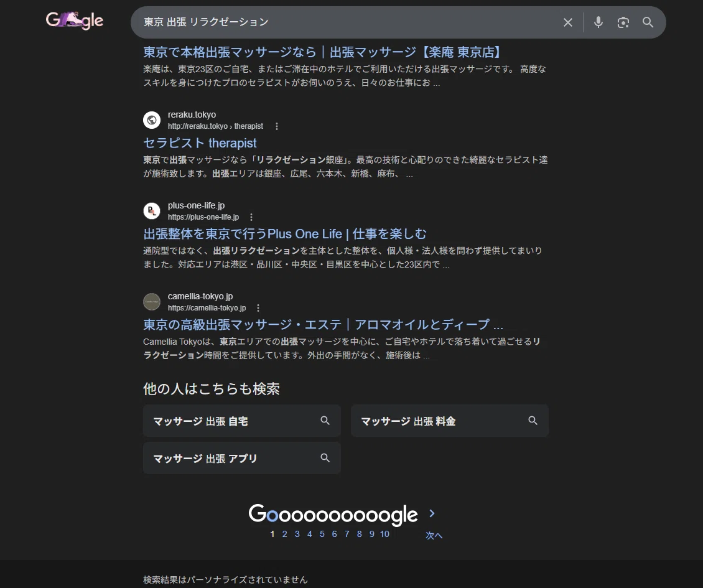Click the https://plus-one-life.jp URL text
The width and height of the screenshot is (703, 588).
[x=203, y=217]
